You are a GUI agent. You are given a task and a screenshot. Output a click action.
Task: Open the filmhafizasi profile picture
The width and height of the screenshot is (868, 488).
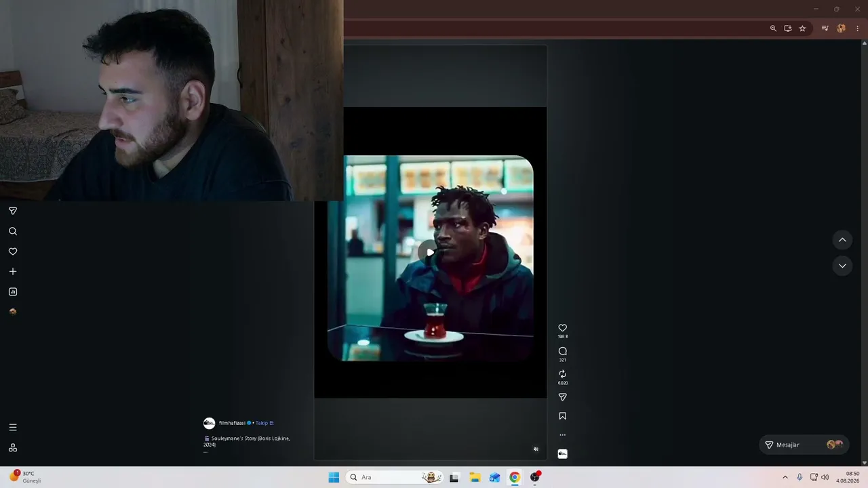coord(210,423)
